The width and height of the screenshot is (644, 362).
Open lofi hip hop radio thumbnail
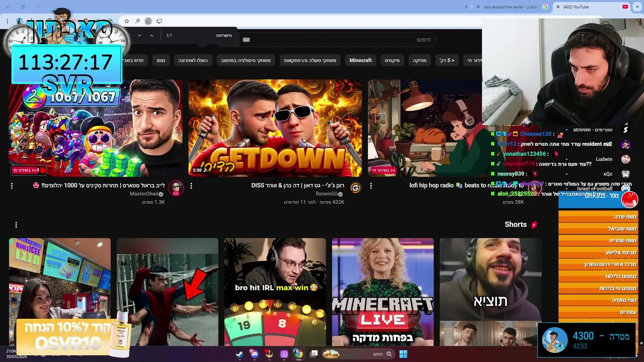point(425,128)
